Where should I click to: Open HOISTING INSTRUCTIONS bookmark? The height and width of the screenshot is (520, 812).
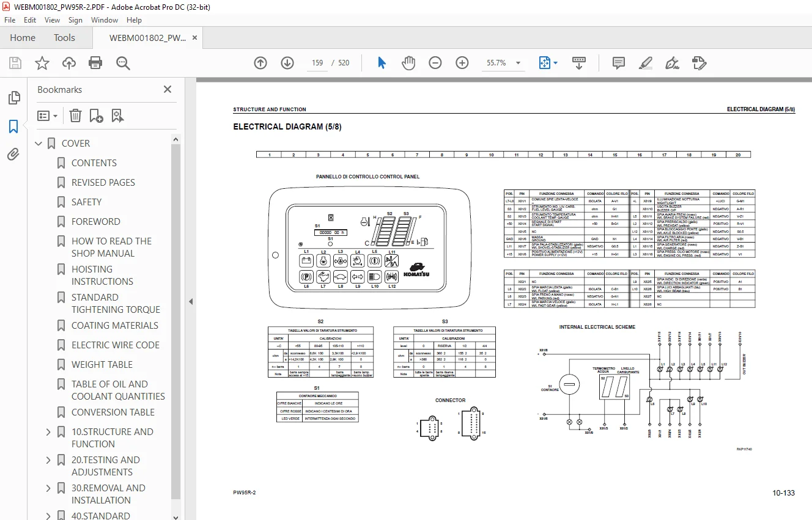point(102,276)
